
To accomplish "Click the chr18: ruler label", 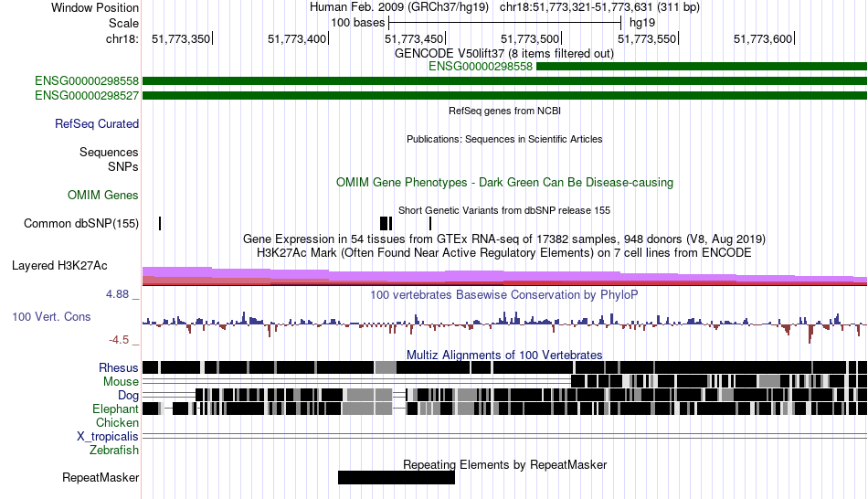I will pyautogui.click(x=122, y=38).
